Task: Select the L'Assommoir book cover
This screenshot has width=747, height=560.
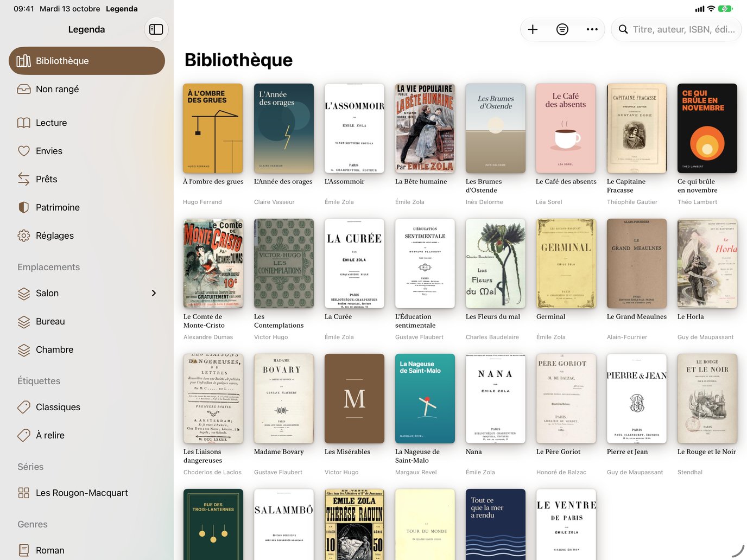Action: [x=354, y=128]
